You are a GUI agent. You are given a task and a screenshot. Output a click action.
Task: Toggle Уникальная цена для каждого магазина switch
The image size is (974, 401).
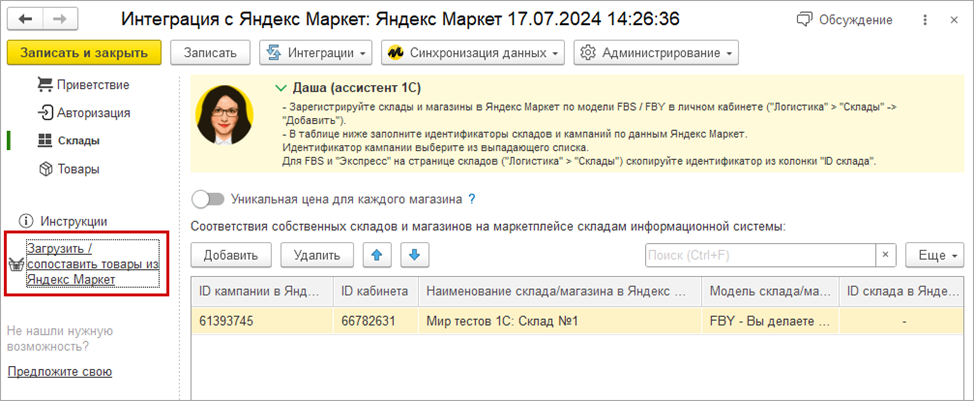coord(207,199)
